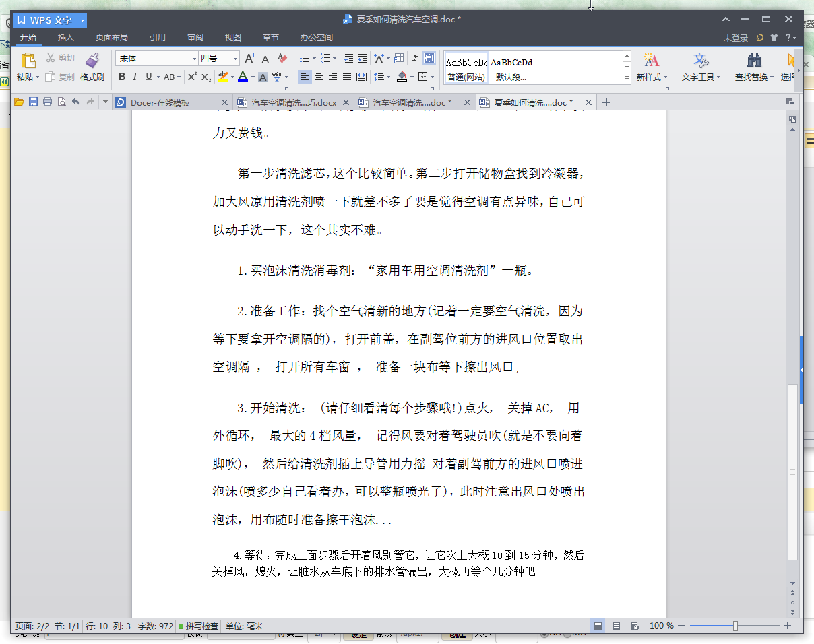Click the Format Painter (格式刷) brush icon

pos(92,61)
